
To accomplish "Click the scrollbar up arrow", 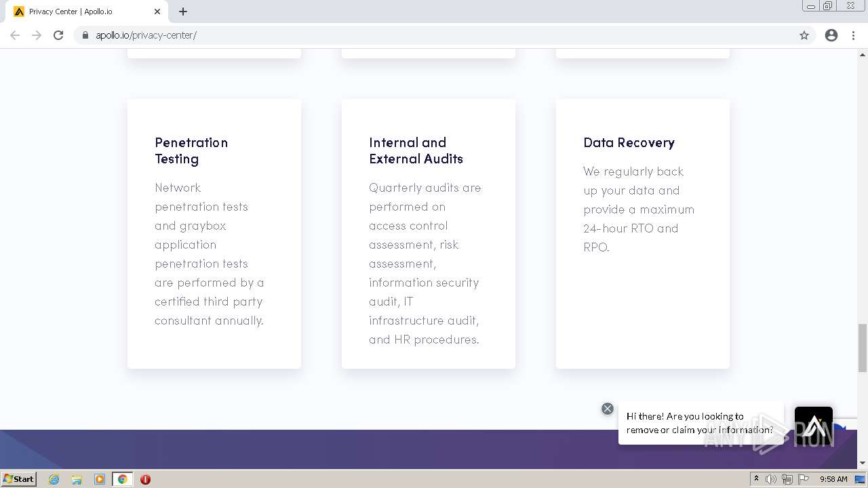I will (x=863, y=54).
